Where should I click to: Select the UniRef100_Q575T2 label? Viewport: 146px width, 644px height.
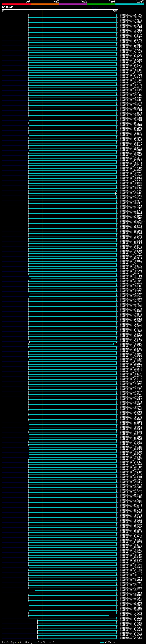pyautogui.click(x=131, y=590)
